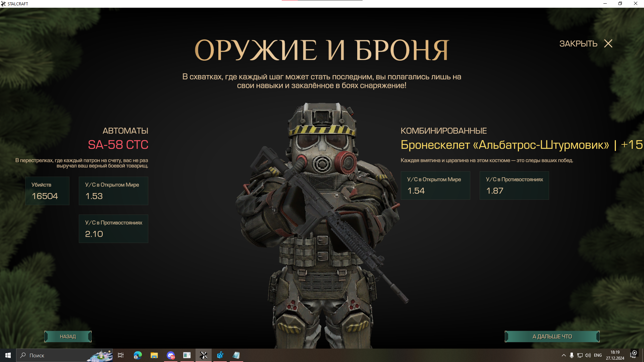644x362 pixels.
Task: Open Task View from the taskbar
Action: (x=121, y=355)
